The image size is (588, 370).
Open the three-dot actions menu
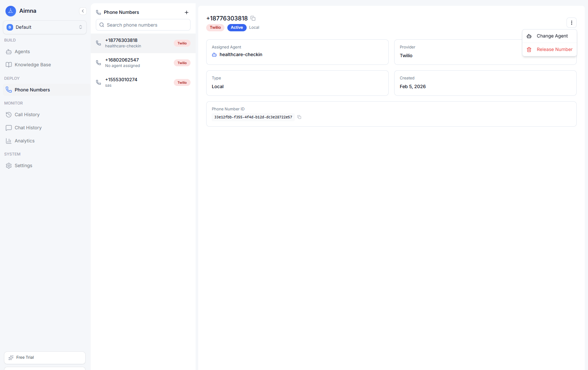pos(572,23)
